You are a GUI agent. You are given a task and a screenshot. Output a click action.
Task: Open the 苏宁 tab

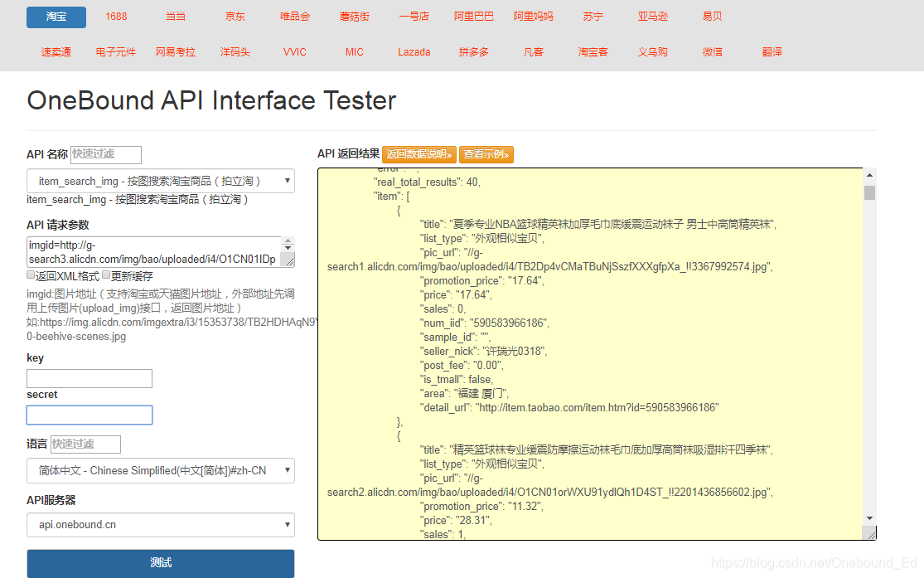(593, 17)
